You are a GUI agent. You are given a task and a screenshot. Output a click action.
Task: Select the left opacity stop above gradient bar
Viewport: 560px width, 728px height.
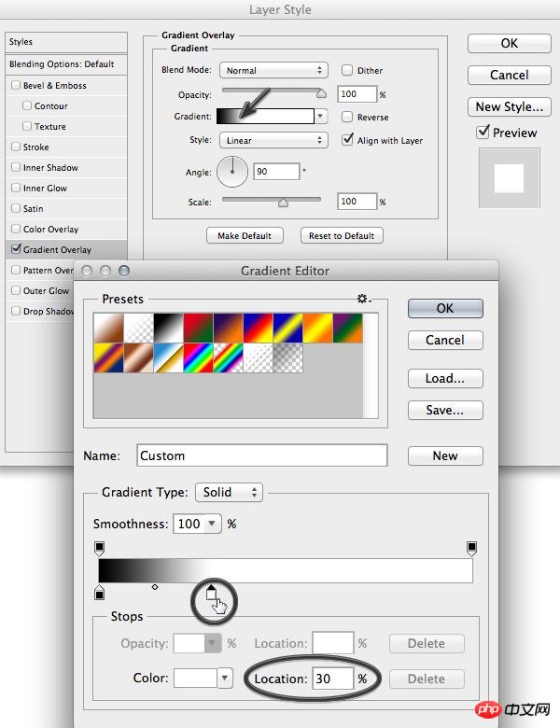pyautogui.click(x=99, y=548)
